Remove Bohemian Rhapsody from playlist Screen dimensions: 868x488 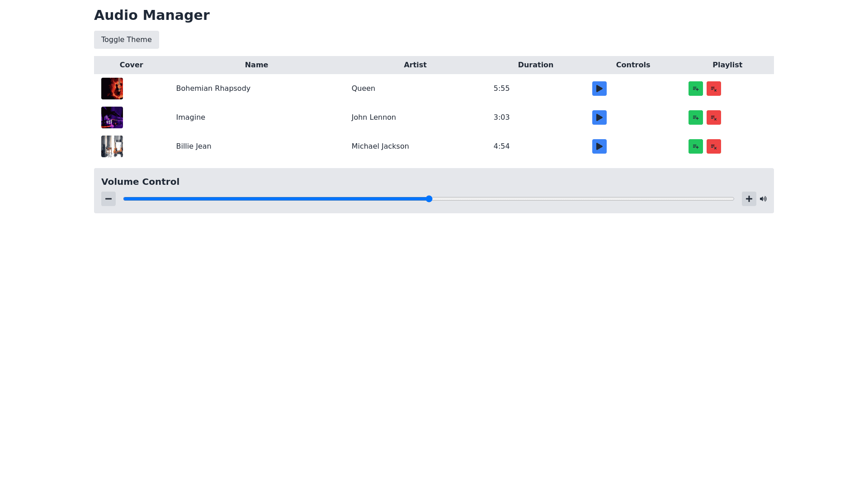[713, 89]
